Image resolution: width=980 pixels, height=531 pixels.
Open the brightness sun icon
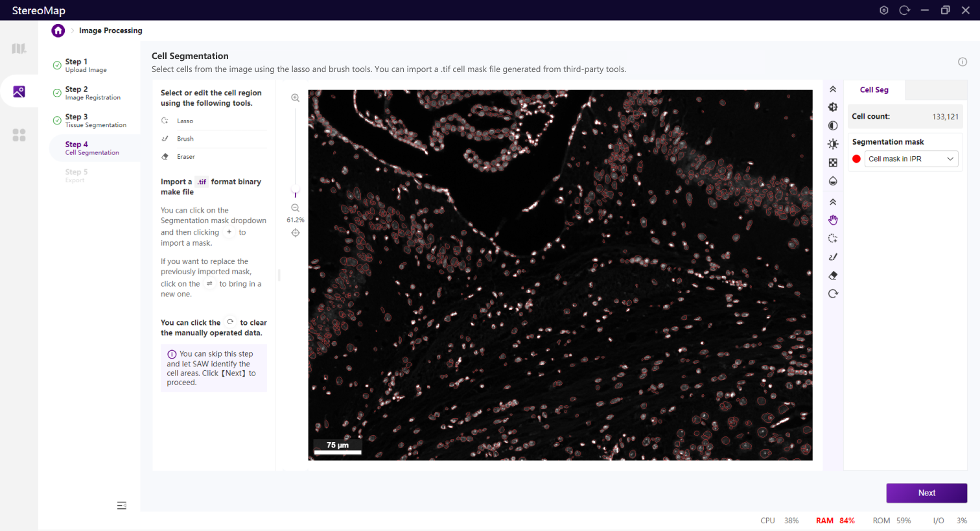click(833, 144)
